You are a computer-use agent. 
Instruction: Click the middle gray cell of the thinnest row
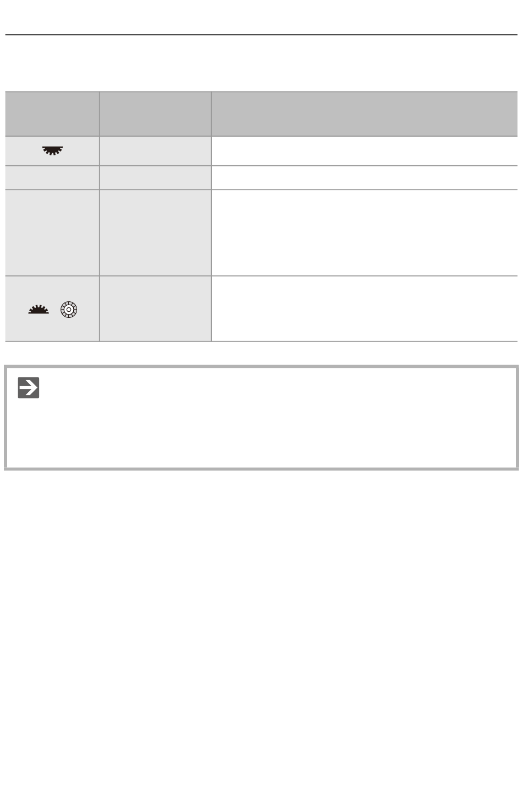(x=155, y=177)
